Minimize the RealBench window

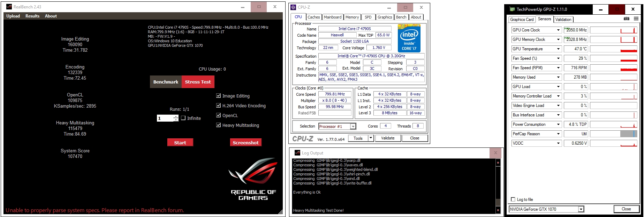(x=243, y=7)
